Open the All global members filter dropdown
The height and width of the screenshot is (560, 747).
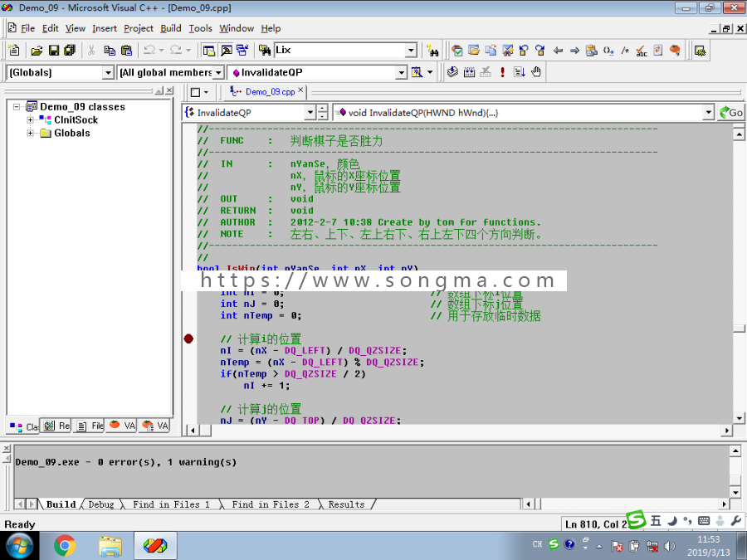[x=218, y=72]
